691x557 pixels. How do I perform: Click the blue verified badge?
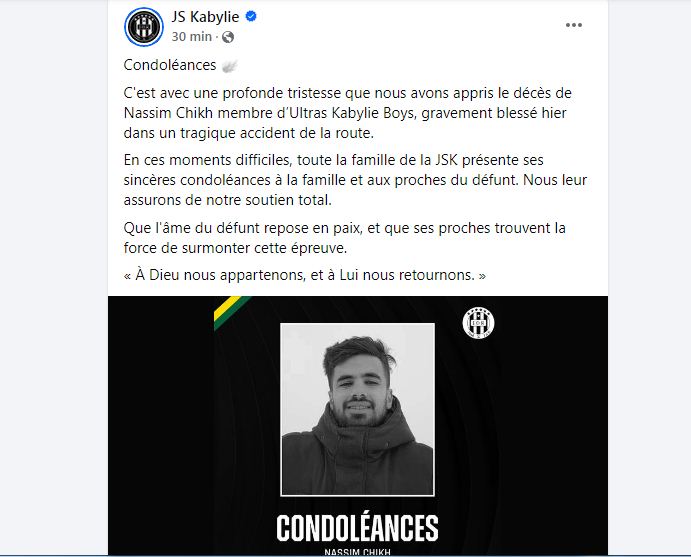coord(251,17)
